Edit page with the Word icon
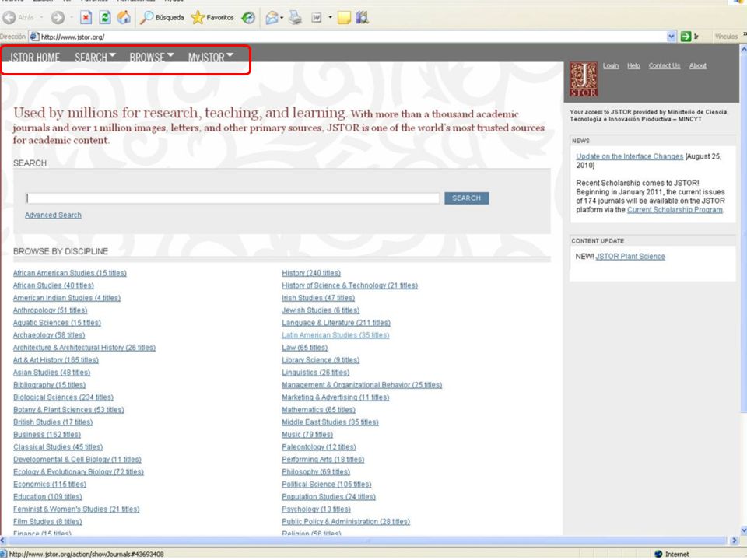Viewport: 747px width, 560px height. click(x=317, y=18)
